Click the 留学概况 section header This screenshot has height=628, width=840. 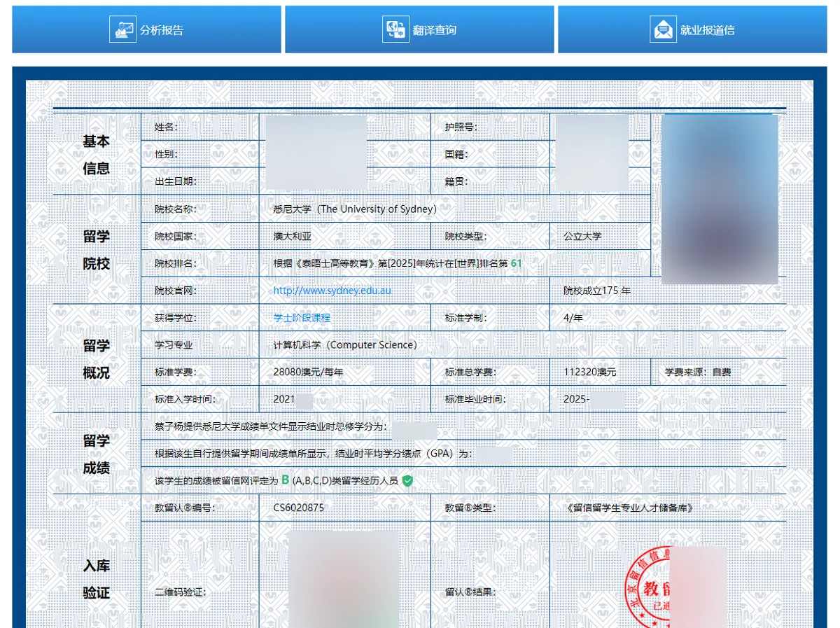[x=97, y=359]
